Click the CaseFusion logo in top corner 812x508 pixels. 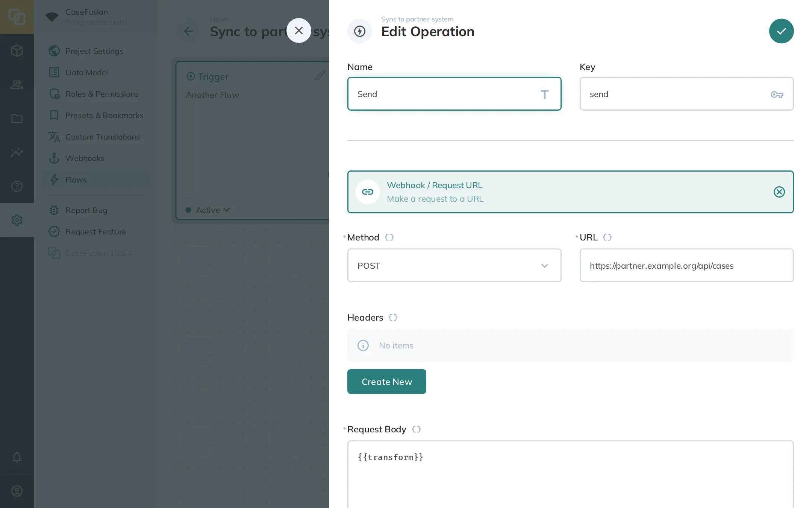pyautogui.click(x=17, y=17)
